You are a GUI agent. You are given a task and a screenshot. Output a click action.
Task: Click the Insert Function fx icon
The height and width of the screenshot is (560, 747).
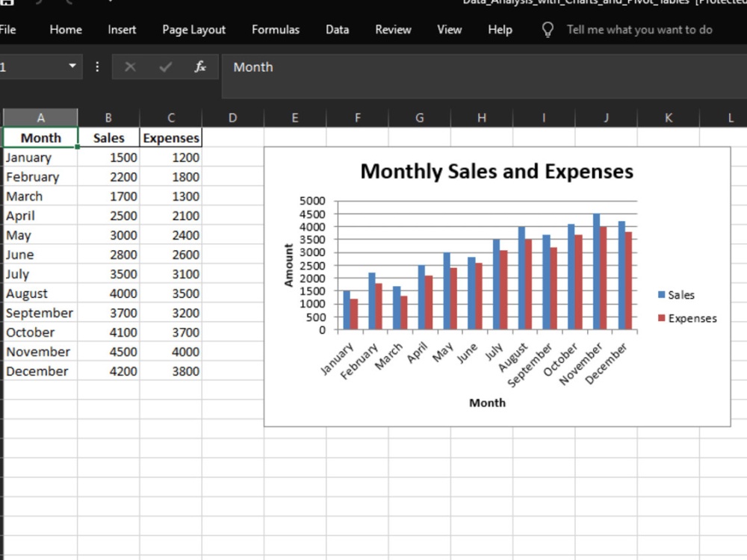(x=200, y=66)
